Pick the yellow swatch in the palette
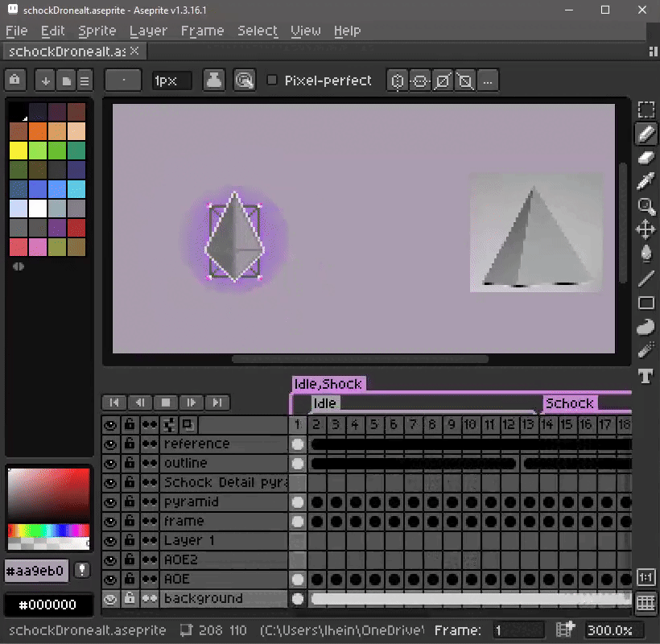This screenshot has width=660, height=644. pyautogui.click(x=19, y=151)
